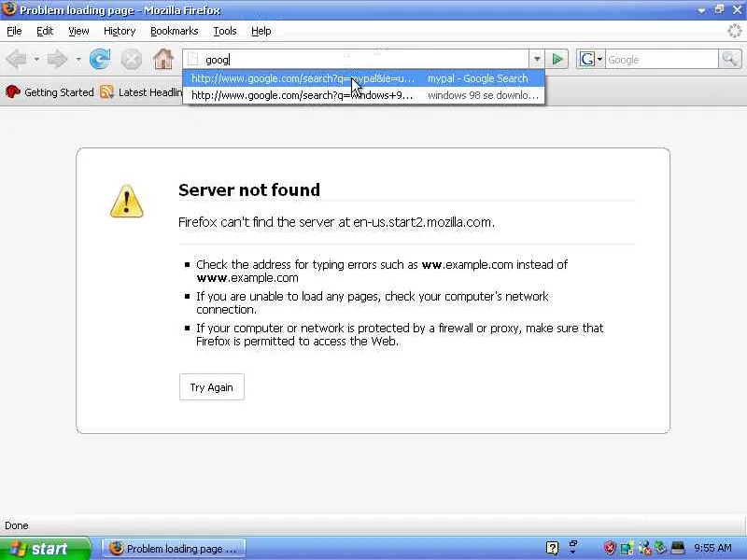Screen dimensions: 747x560
Task: Click the help question mark tray icon
Action: (x=552, y=548)
